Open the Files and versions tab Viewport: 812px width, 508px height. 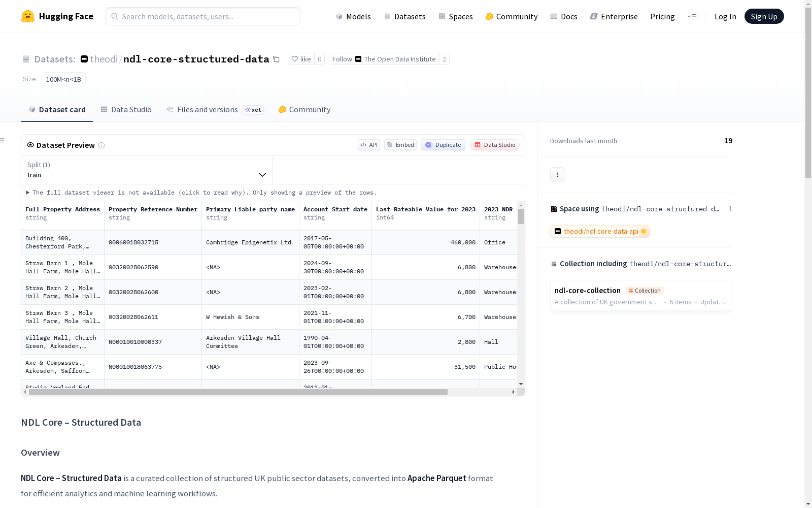215,110
